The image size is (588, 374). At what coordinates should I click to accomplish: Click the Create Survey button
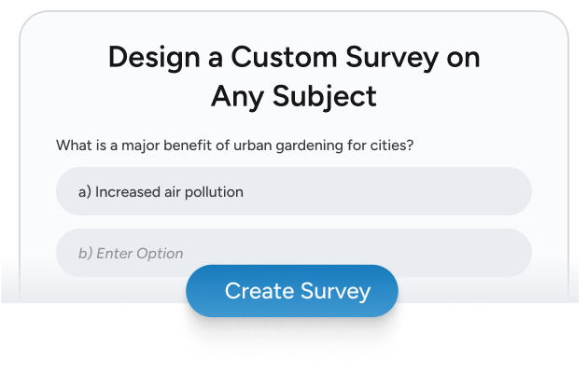(x=292, y=291)
